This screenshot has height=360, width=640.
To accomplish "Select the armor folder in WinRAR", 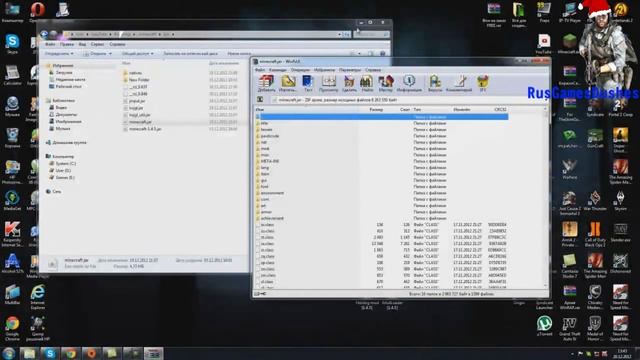I will click(x=266, y=212).
